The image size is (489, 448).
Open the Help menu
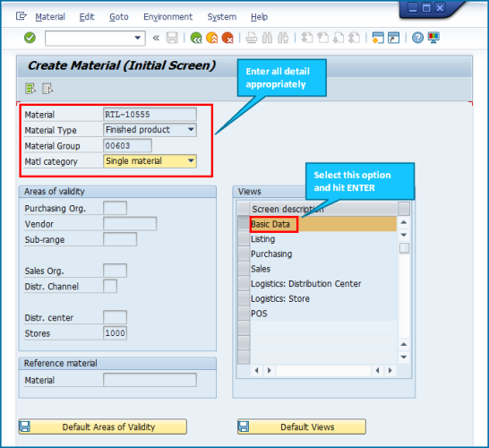pyautogui.click(x=259, y=17)
